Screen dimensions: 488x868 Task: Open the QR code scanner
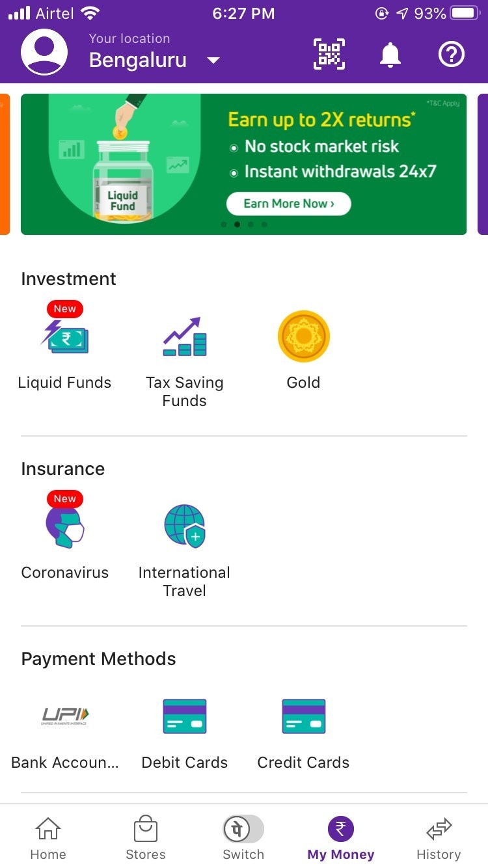[x=329, y=55]
